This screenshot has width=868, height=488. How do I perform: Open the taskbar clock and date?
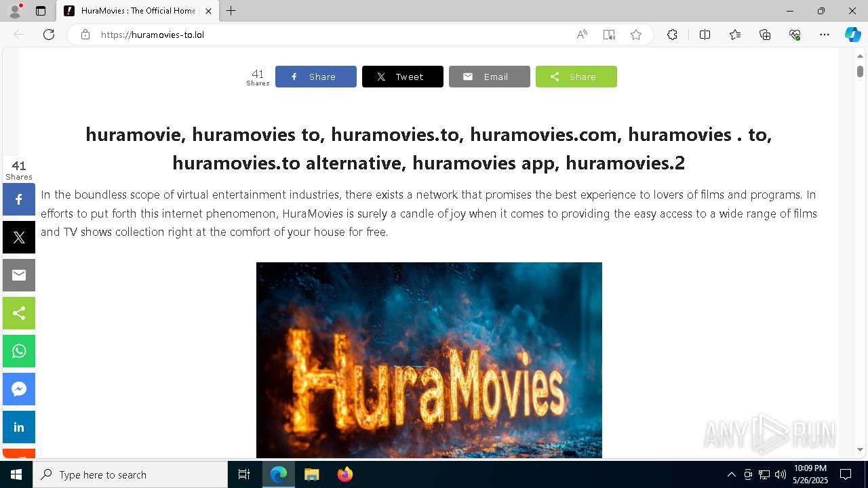pyautogui.click(x=810, y=474)
